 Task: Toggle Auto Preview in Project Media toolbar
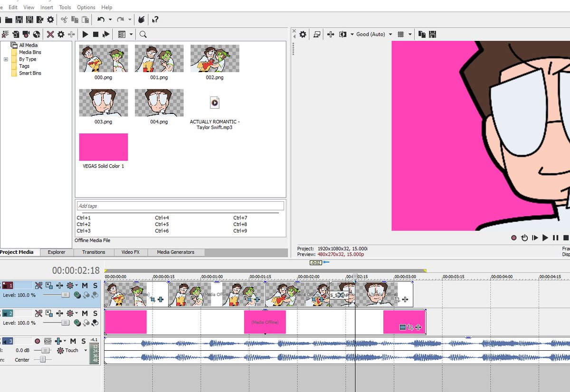coord(106,34)
